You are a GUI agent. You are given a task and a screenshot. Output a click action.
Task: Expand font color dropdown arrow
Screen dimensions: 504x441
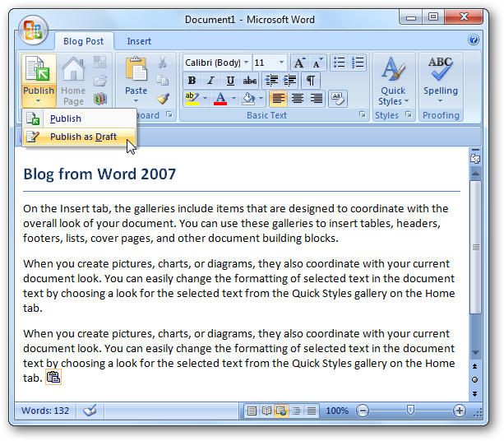click(x=234, y=99)
